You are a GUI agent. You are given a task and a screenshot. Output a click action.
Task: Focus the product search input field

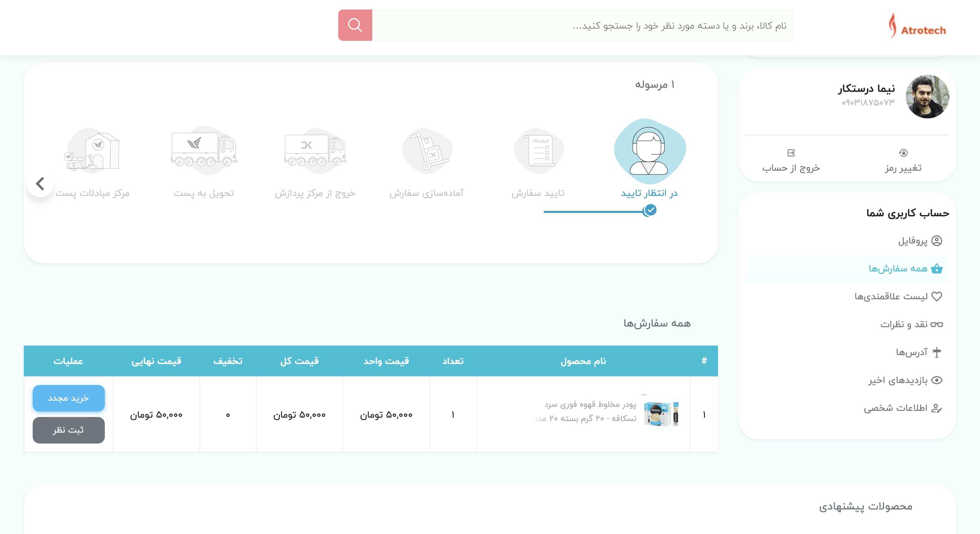point(582,25)
